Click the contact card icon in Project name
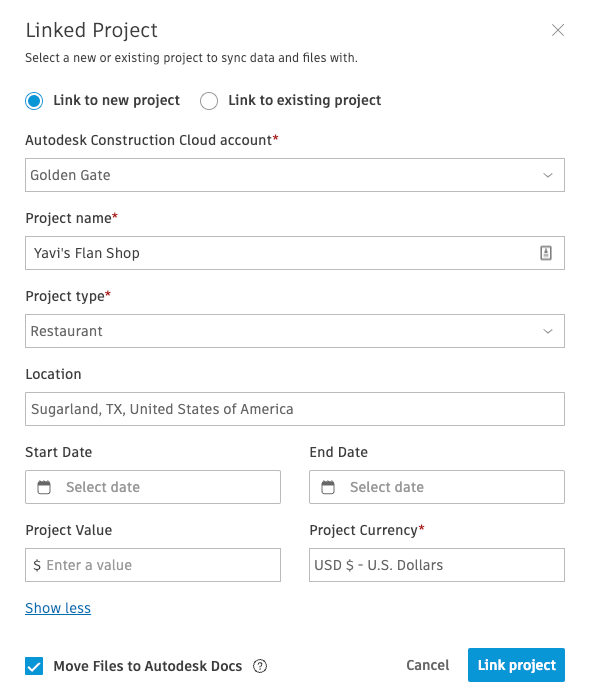The width and height of the screenshot is (592, 695). point(545,253)
